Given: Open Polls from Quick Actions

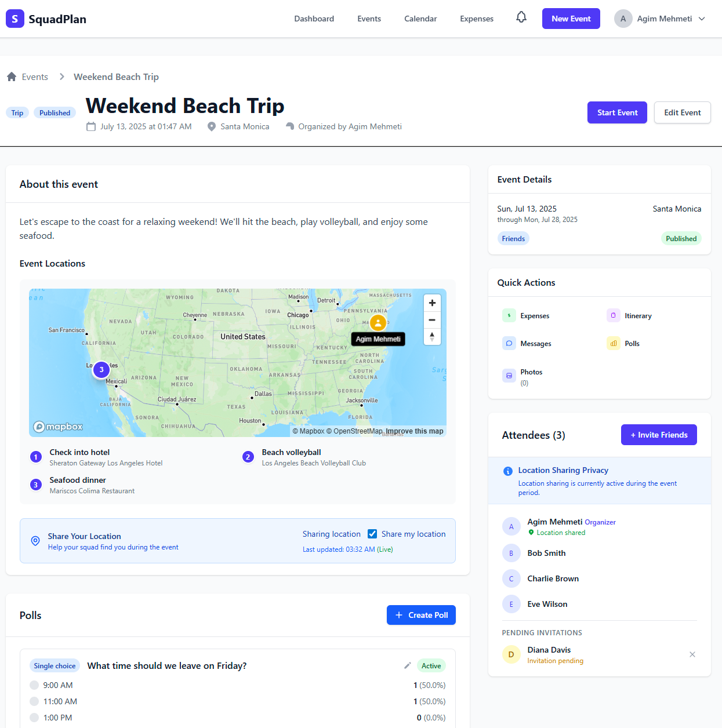Looking at the screenshot, I should tap(630, 343).
